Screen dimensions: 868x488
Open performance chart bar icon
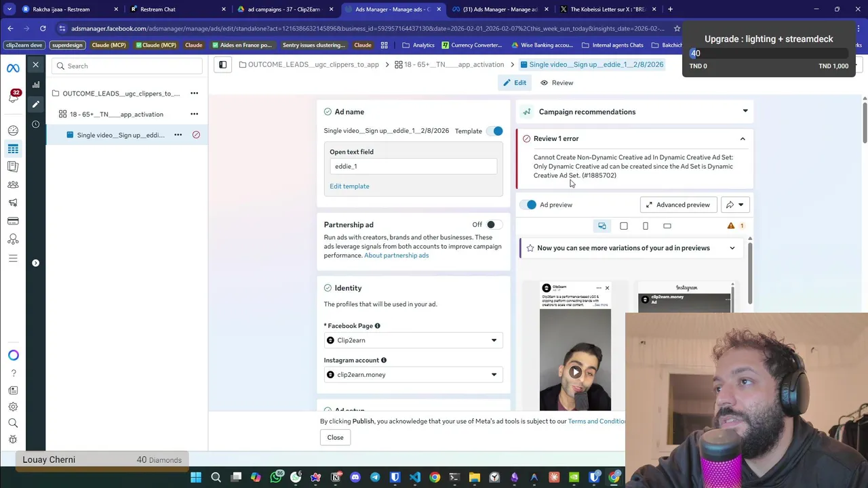[x=36, y=85]
